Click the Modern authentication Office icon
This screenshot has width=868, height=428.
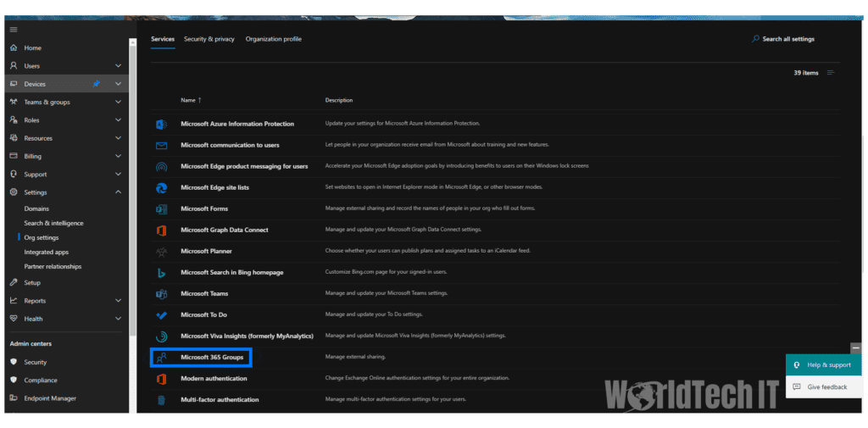[161, 379]
